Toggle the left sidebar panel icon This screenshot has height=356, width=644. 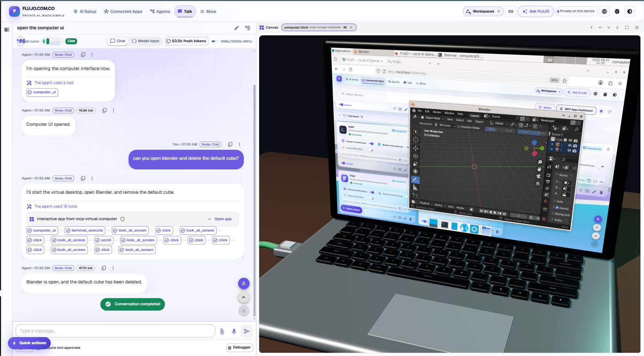coord(7,30)
